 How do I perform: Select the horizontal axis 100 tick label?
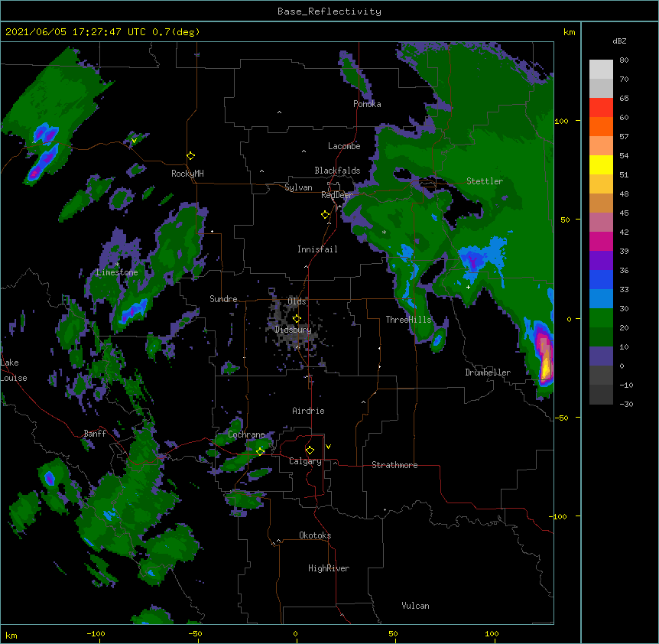pos(492,633)
